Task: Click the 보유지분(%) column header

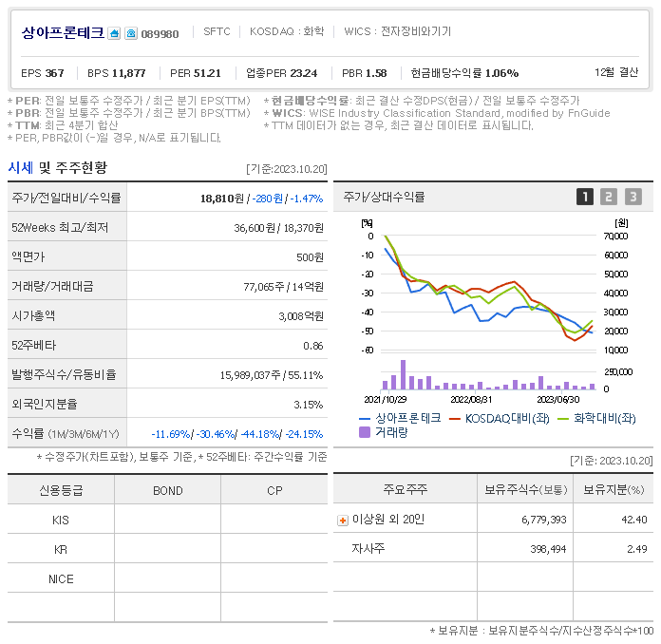Action: coord(614,489)
